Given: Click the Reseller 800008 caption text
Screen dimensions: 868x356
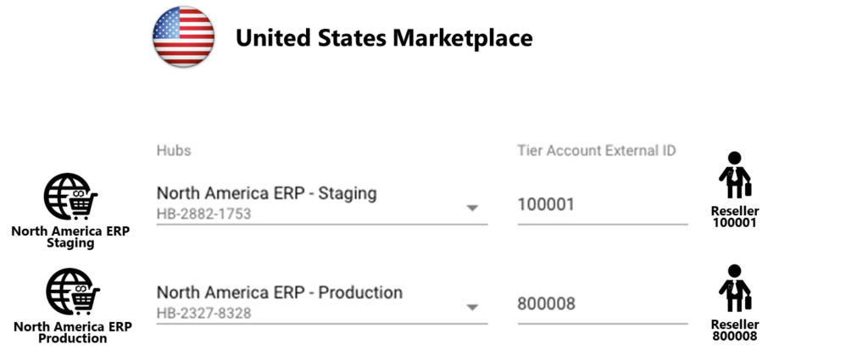Looking at the screenshot, I should [x=735, y=330].
